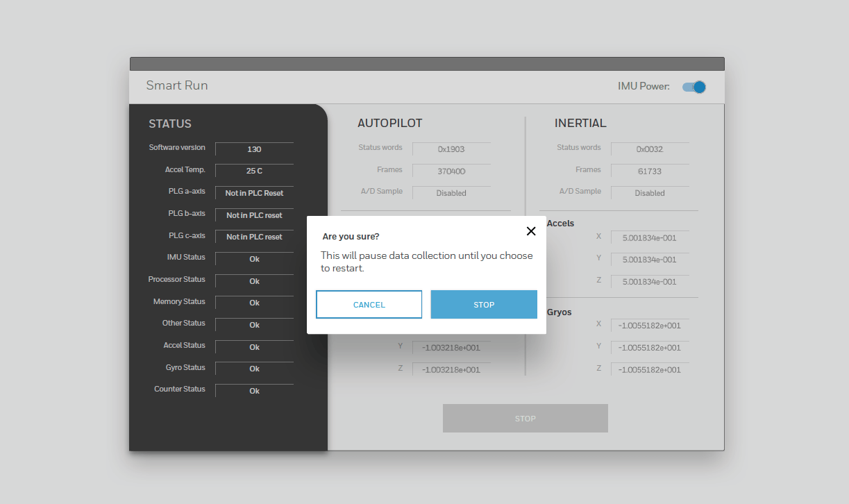Click the Counter Status value field
Viewport: 849px width, 504px height.
point(254,391)
